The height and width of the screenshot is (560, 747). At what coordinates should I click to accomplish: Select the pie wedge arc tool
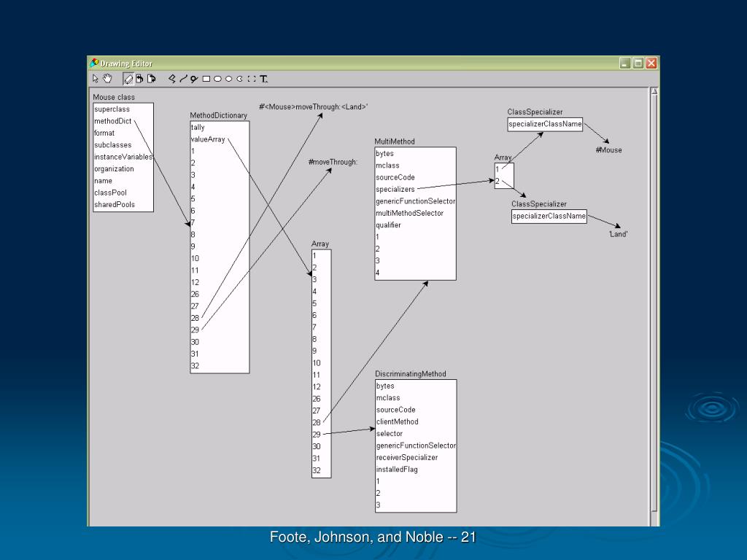(239, 79)
